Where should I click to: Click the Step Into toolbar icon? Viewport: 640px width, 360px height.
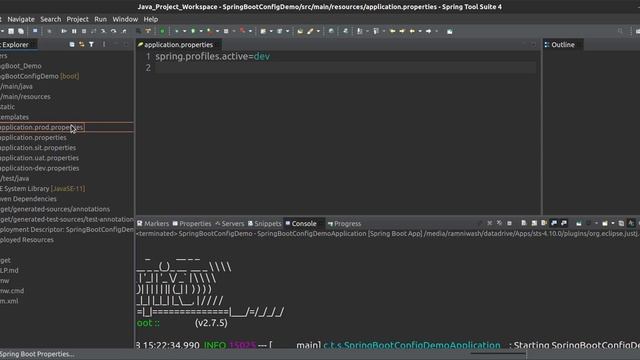[x=103, y=31]
